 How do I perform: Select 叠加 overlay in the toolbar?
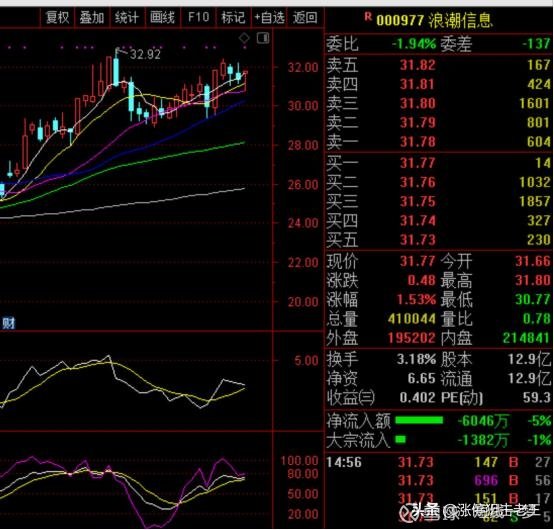click(x=92, y=17)
